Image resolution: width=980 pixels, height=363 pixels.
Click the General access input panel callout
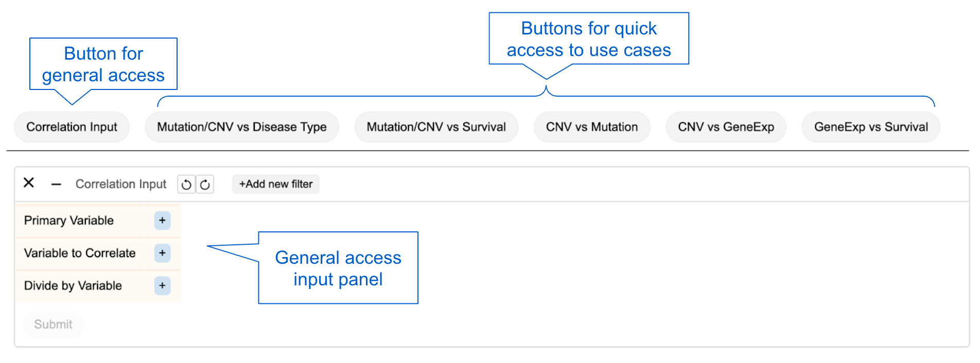(x=338, y=268)
